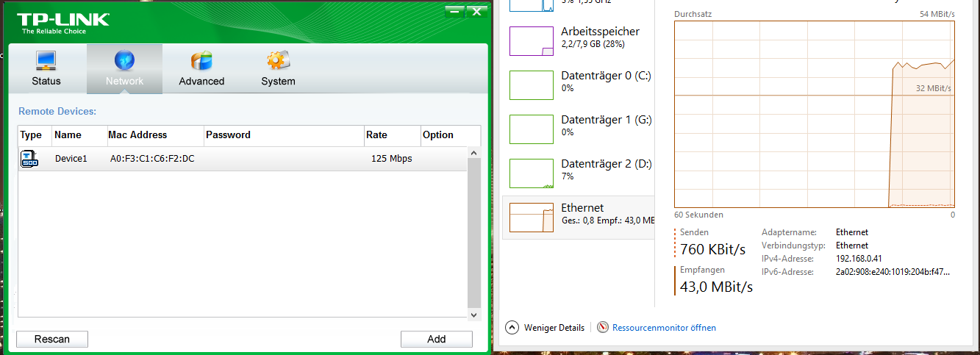980x355 pixels.
Task: Collapse view with Weniger Details chevron
Action: [512, 327]
